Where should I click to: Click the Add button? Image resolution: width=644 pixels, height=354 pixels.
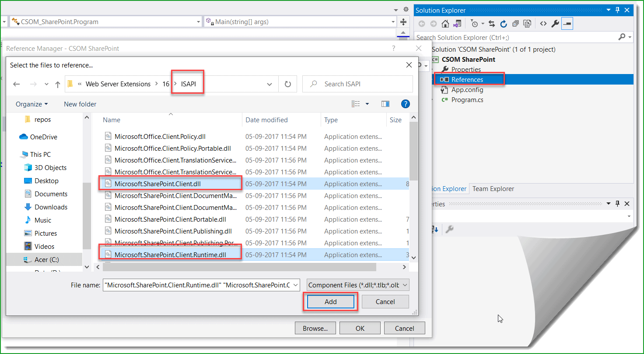(x=330, y=301)
